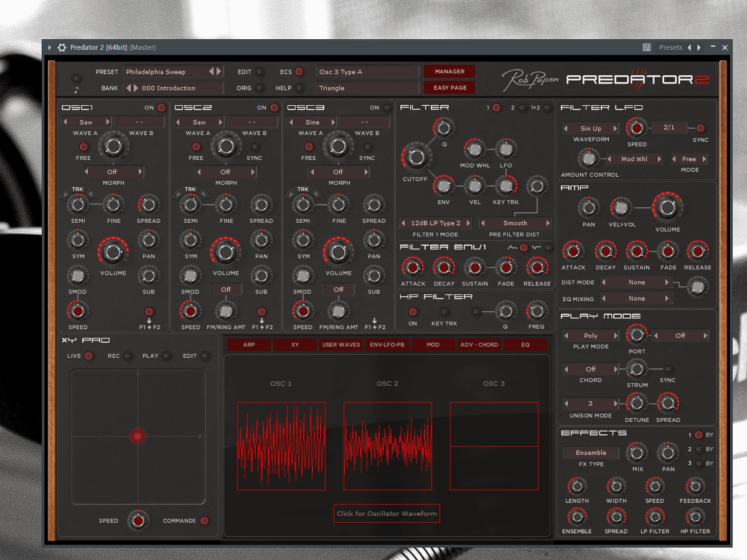This screenshot has height=560, width=747.
Task: Switch to the ENV-LFO-PB tab
Action: click(x=387, y=345)
